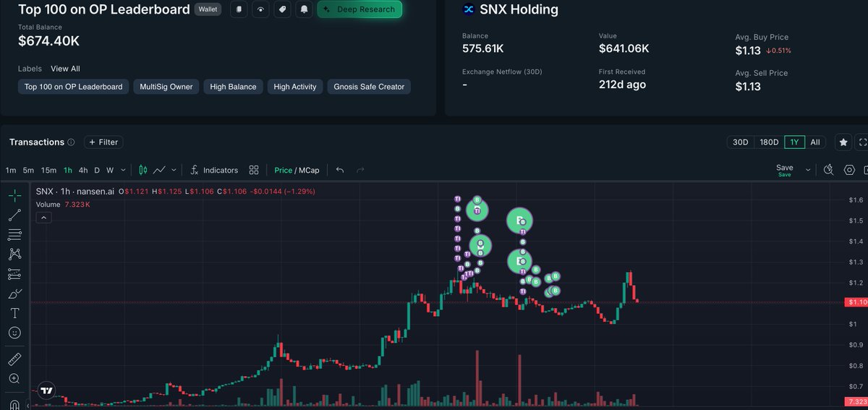
Task: Collapse the chart legend chevron
Action: coord(43,217)
